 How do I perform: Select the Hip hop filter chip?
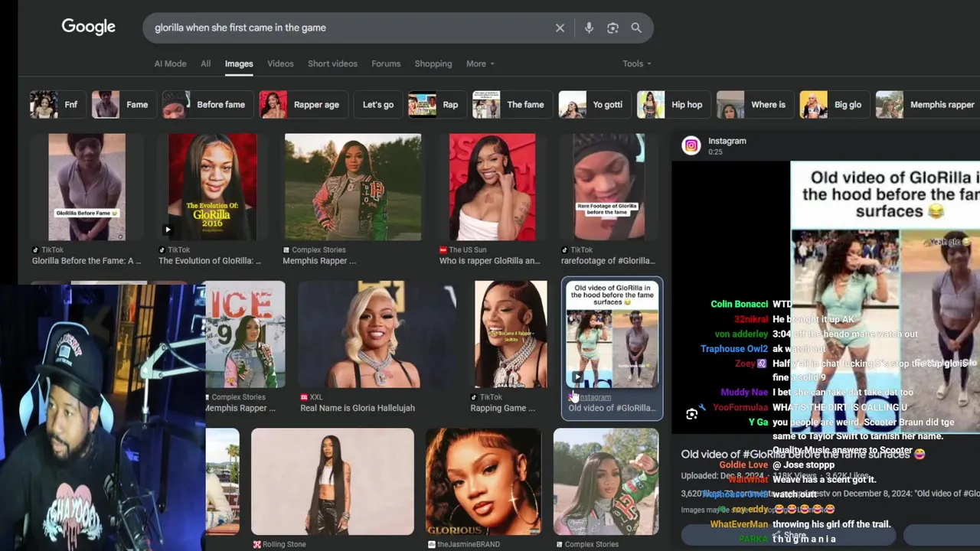click(674, 105)
